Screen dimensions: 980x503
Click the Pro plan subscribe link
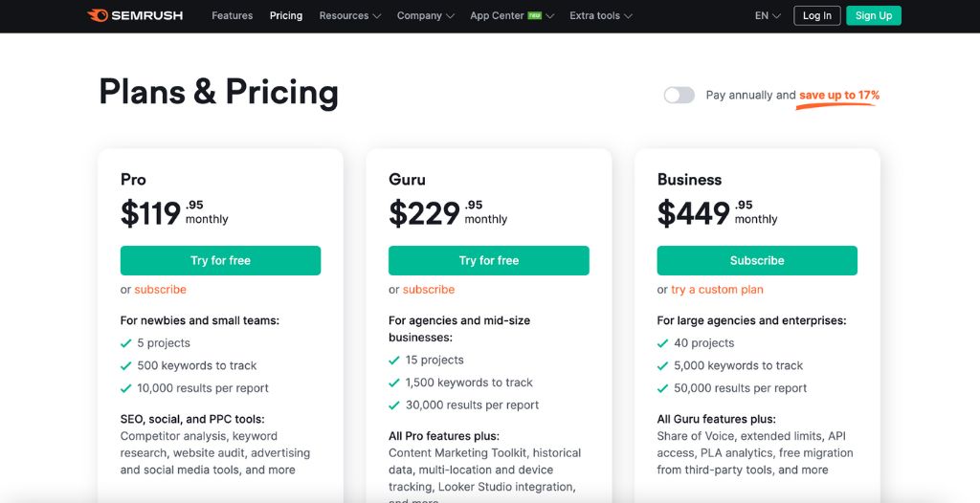tap(160, 290)
